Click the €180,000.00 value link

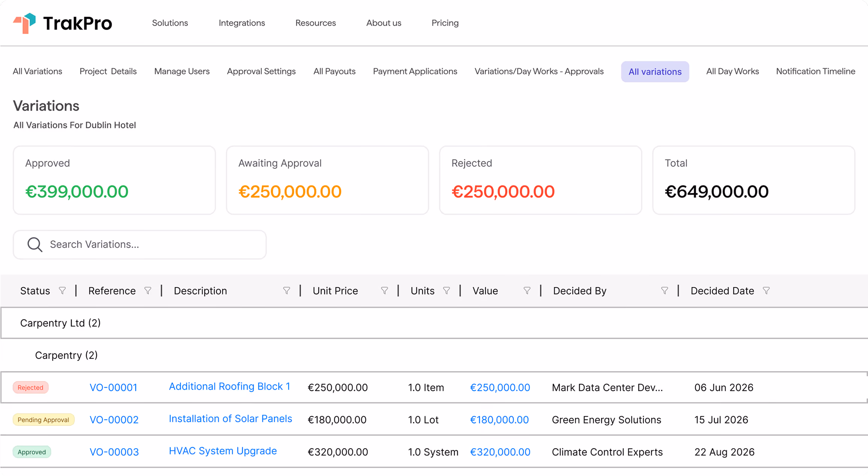pos(499,420)
